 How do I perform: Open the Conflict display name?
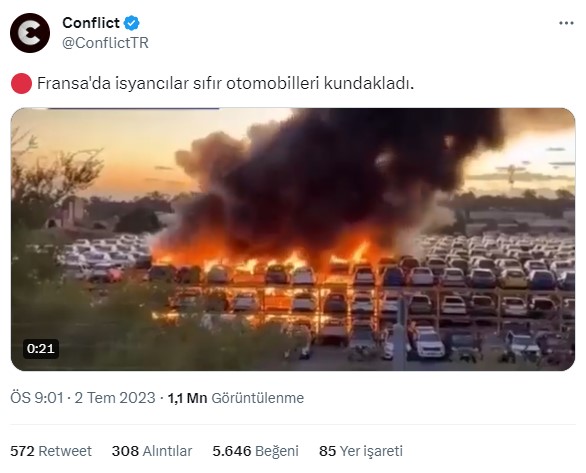[x=91, y=23]
